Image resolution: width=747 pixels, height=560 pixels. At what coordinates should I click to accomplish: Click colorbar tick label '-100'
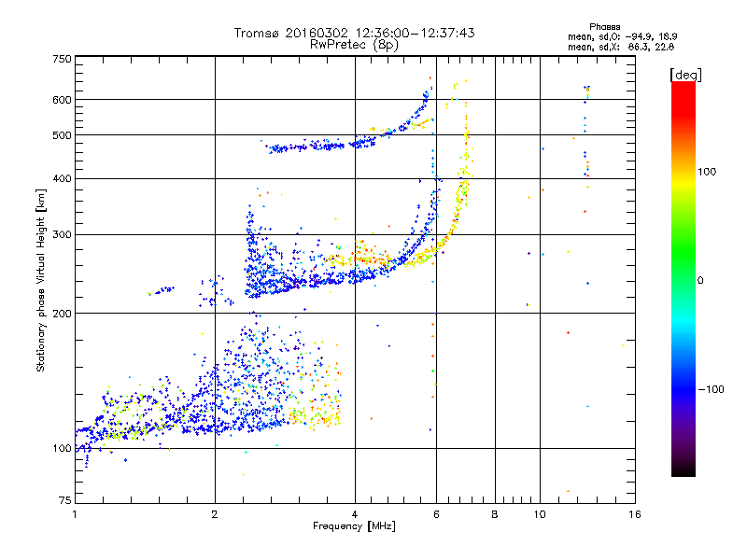[x=711, y=389]
